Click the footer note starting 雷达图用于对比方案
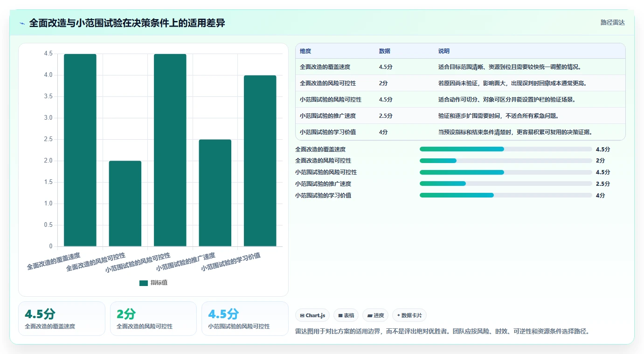 443,332
